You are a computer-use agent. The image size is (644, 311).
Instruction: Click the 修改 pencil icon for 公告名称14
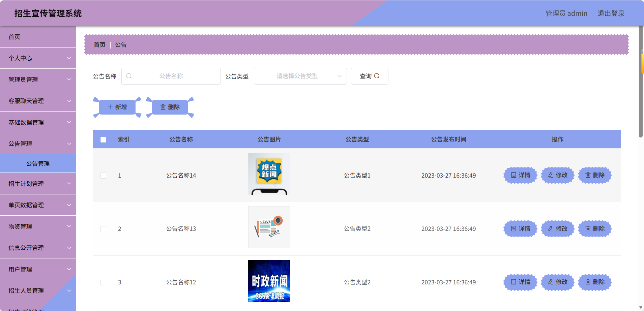click(551, 175)
